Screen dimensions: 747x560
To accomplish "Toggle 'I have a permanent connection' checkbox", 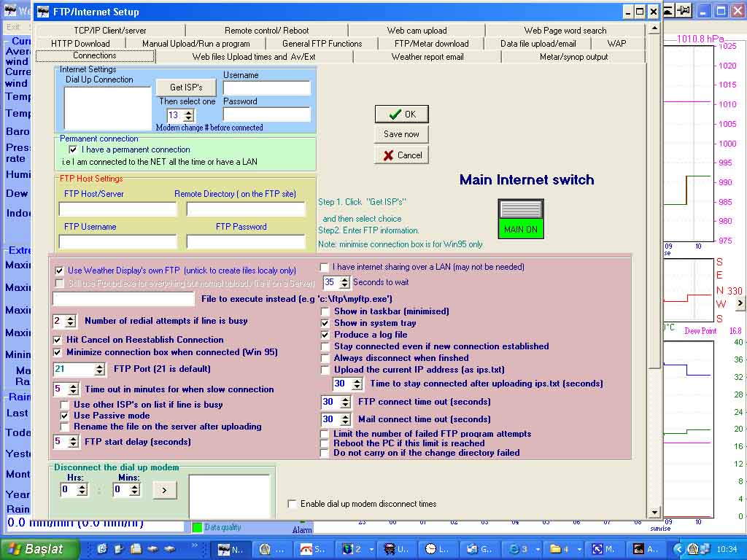I will click(x=73, y=149).
